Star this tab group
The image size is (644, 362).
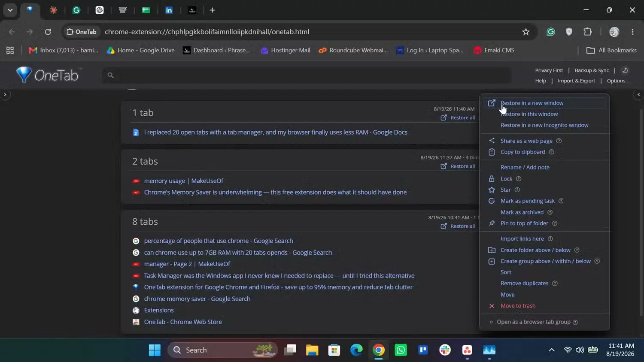[x=505, y=190]
